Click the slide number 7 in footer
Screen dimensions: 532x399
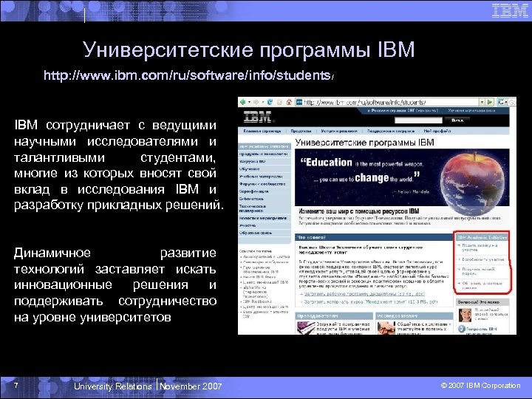pyautogui.click(x=16, y=385)
